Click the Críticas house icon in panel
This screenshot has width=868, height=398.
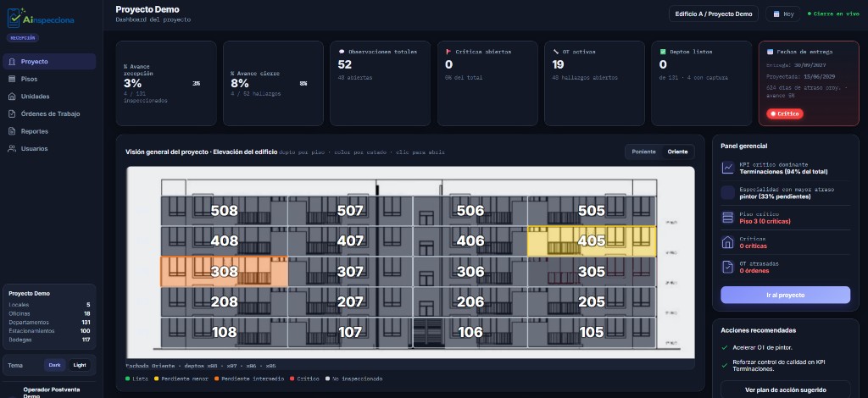tap(727, 242)
